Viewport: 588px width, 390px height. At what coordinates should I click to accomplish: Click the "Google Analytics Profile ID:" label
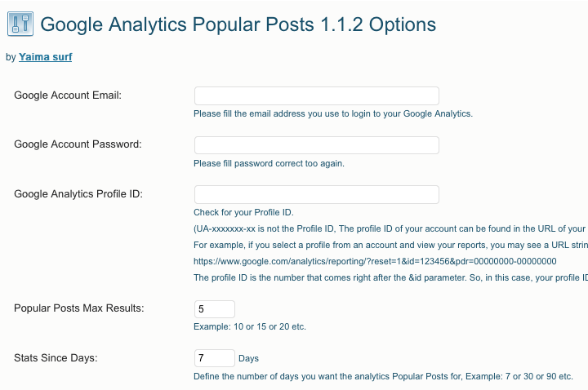click(x=78, y=194)
